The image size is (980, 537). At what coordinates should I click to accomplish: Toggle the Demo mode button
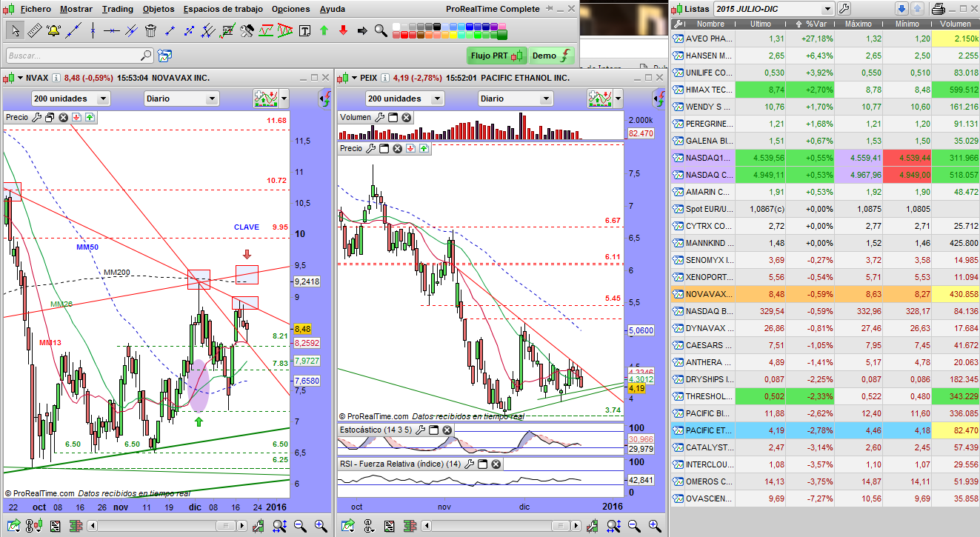tap(552, 56)
